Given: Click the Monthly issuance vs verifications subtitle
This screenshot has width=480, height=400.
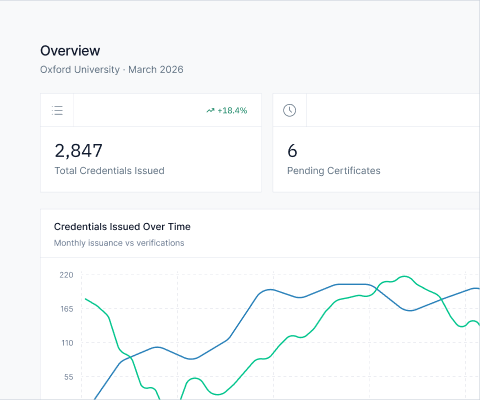Looking at the screenshot, I should [119, 243].
